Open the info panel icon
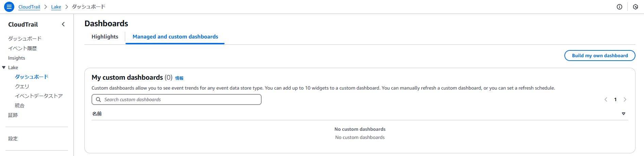The image size is (644, 156). tap(619, 7)
